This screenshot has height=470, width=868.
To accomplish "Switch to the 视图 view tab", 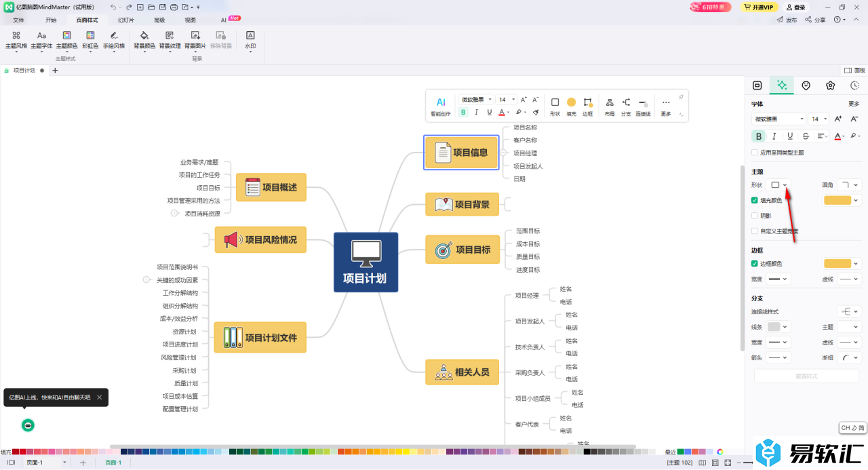I will (191, 20).
